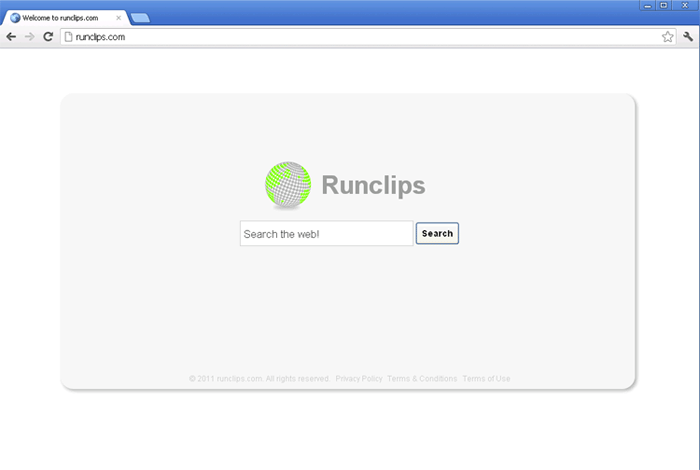Image resolution: width=700 pixels, height=470 pixels.
Task: Open the wrench settings menu
Action: 688,37
